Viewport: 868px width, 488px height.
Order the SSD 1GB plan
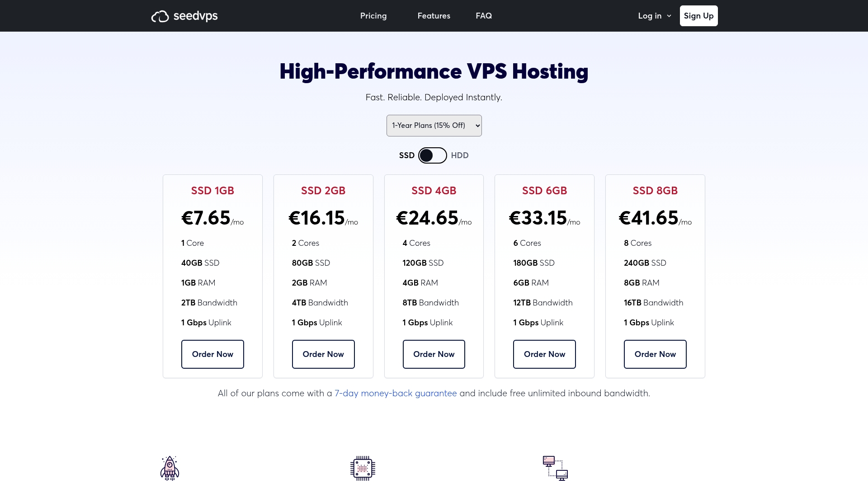coord(212,354)
